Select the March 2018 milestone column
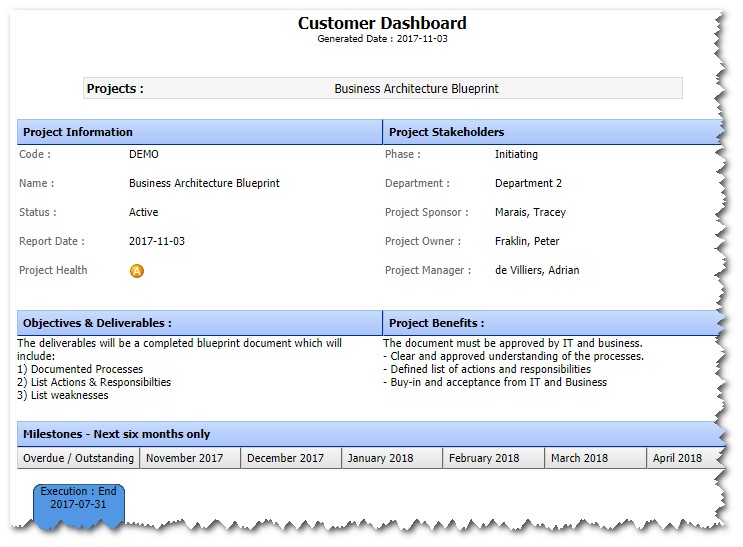743x547 pixels. [595, 458]
